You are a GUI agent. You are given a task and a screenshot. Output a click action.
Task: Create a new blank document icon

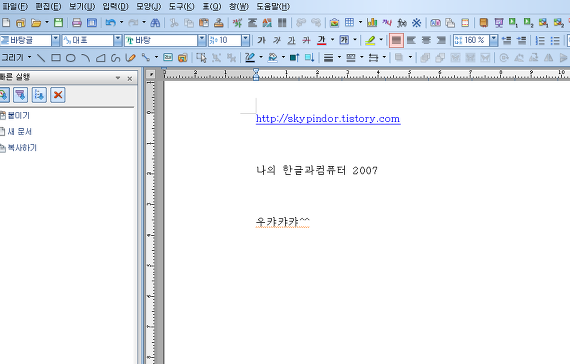[x=6, y=23]
